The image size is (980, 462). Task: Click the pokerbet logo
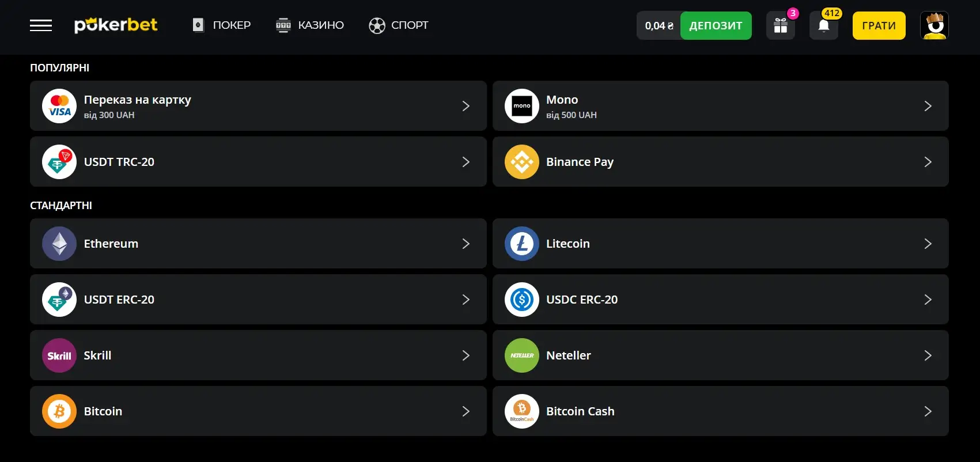point(116,25)
